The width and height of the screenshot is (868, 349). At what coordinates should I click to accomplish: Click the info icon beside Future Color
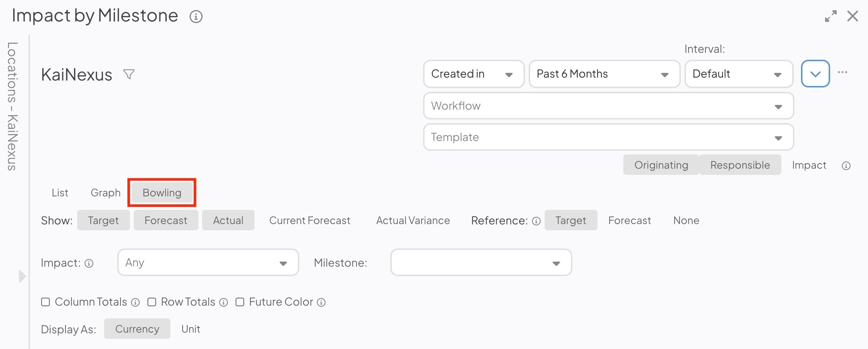coord(321,302)
